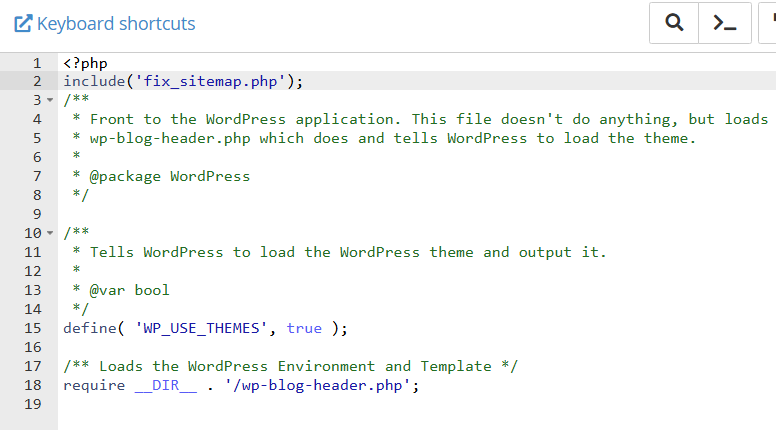
Task: Open the command prompt terminal button
Action: point(725,23)
